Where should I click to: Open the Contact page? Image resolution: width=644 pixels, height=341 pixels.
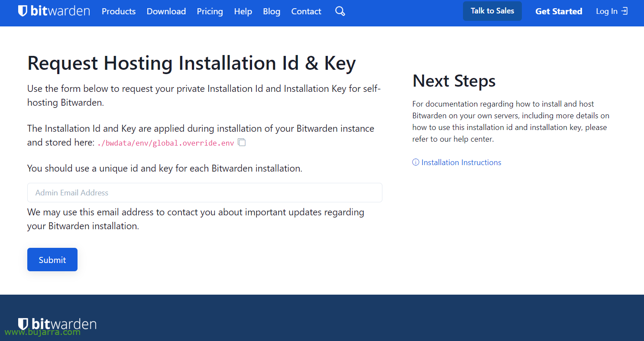tap(306, 11)
